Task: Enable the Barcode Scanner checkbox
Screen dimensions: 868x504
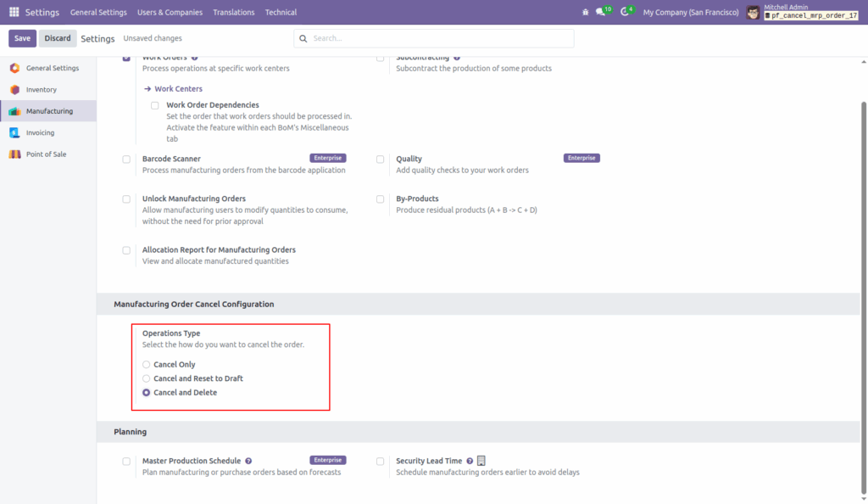Action: pyautogui.click(x=126, y=159)
